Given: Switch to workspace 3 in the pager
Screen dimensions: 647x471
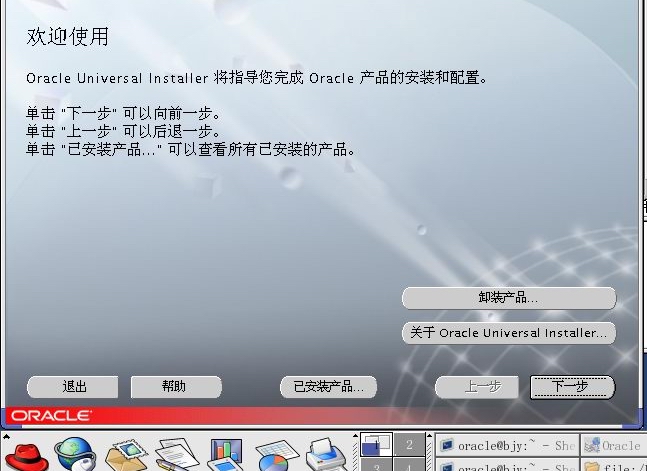Looking at the screenshot, I should tap(376, 465).
